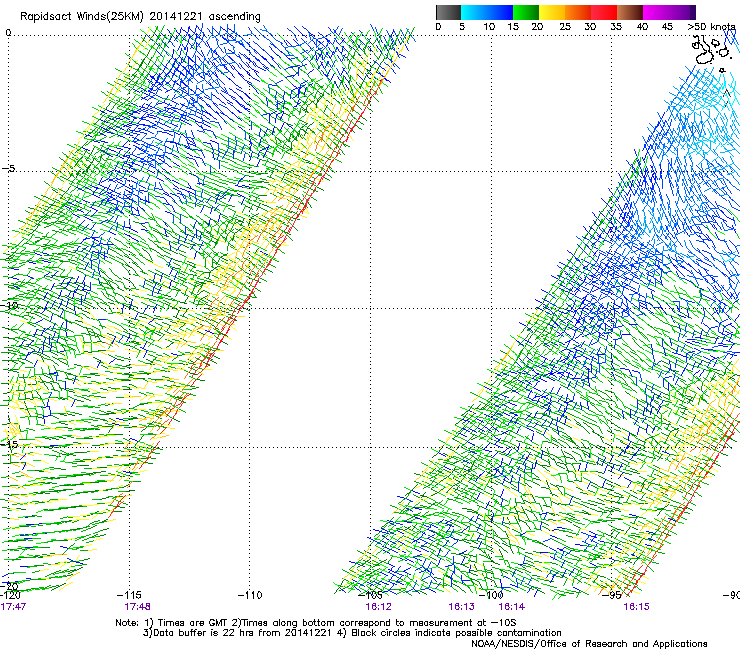Click the purple time label '16:13'

click(461, 606)
